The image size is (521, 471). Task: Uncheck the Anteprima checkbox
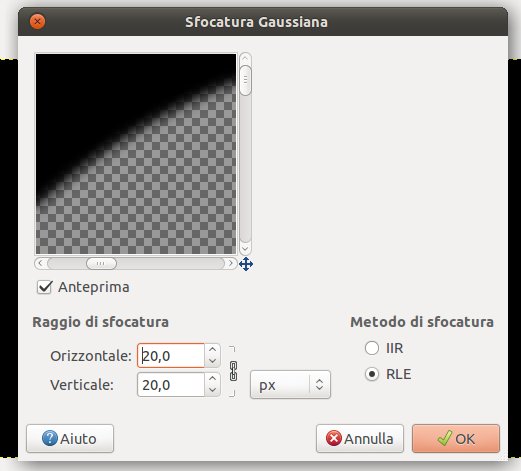point(45,287)
